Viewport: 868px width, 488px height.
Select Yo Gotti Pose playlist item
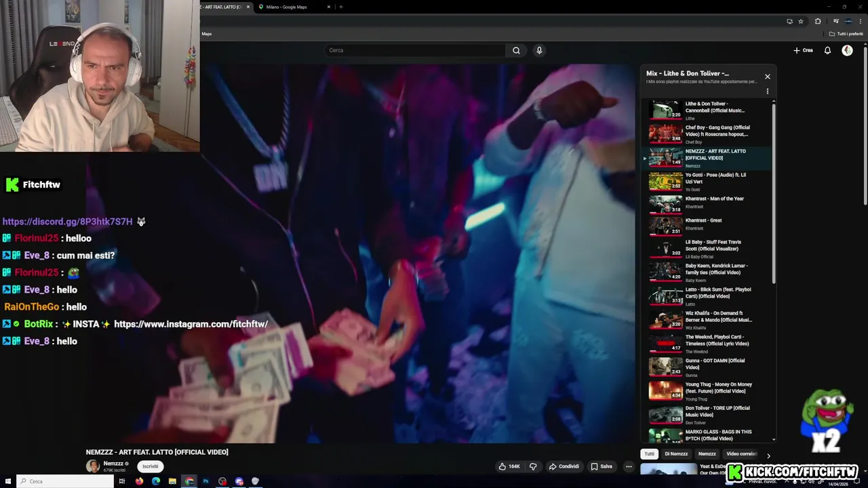click(x=708, y=182)
